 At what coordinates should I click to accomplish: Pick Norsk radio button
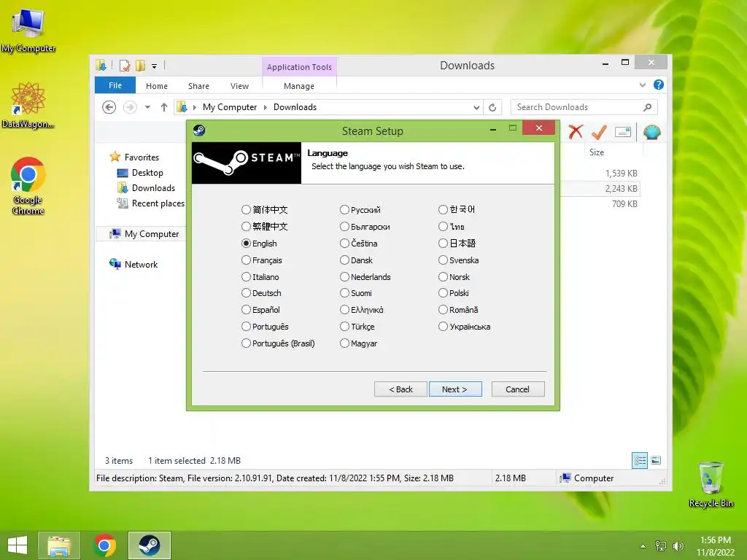click(443, 276)
